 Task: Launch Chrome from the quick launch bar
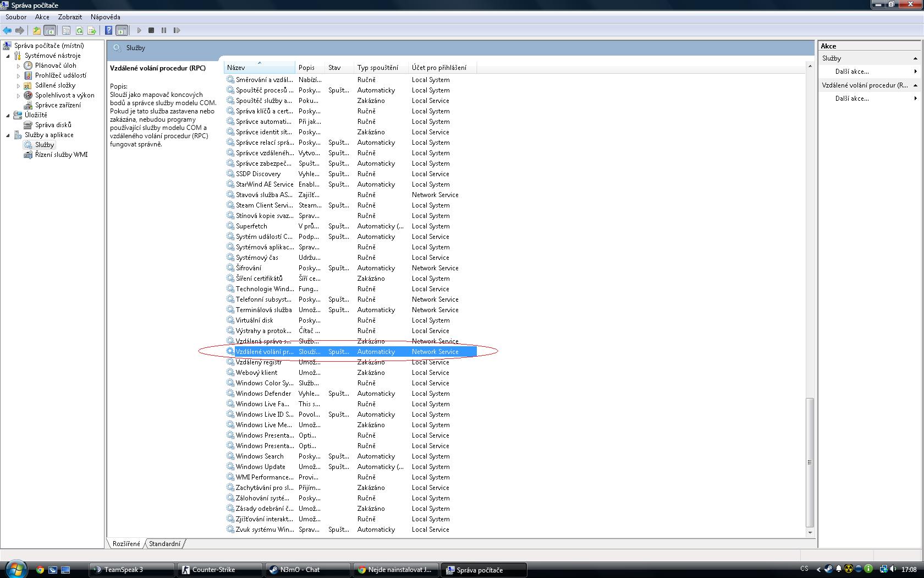click(x=40, y=570)
